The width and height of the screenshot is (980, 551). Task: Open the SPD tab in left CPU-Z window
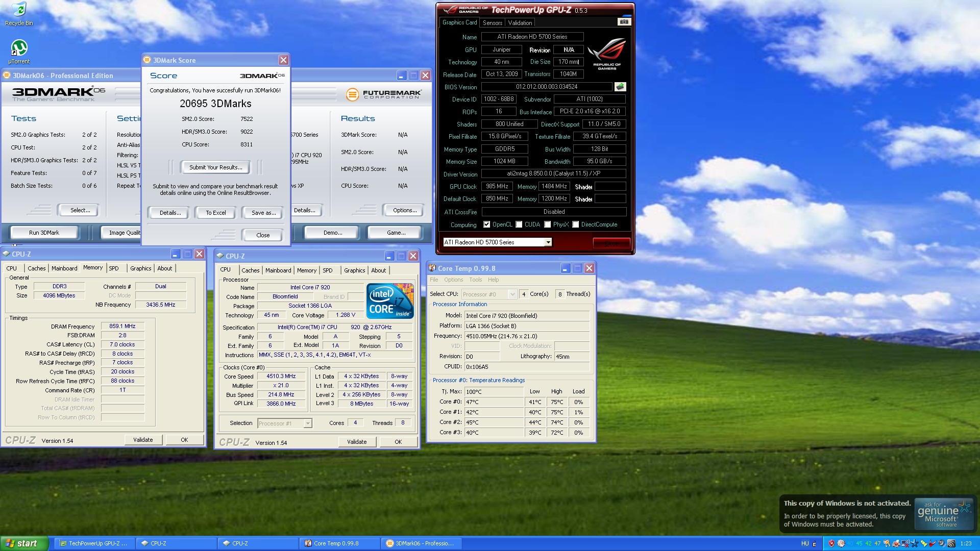(114, 268)
